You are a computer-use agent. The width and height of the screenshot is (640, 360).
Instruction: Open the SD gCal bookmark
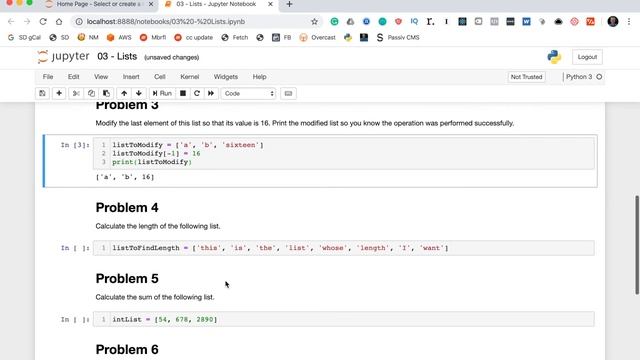pyautogui.click(x=24, y=38)
